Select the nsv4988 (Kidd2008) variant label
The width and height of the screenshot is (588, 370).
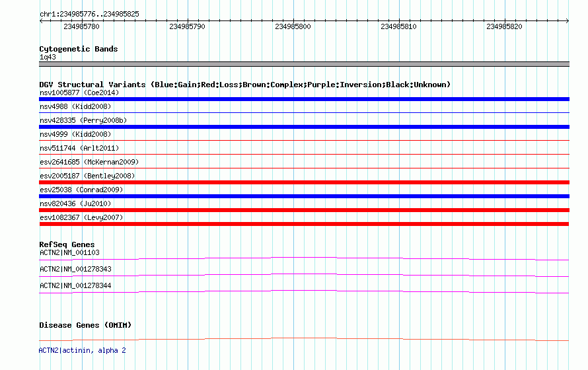(x=75, y=106)
